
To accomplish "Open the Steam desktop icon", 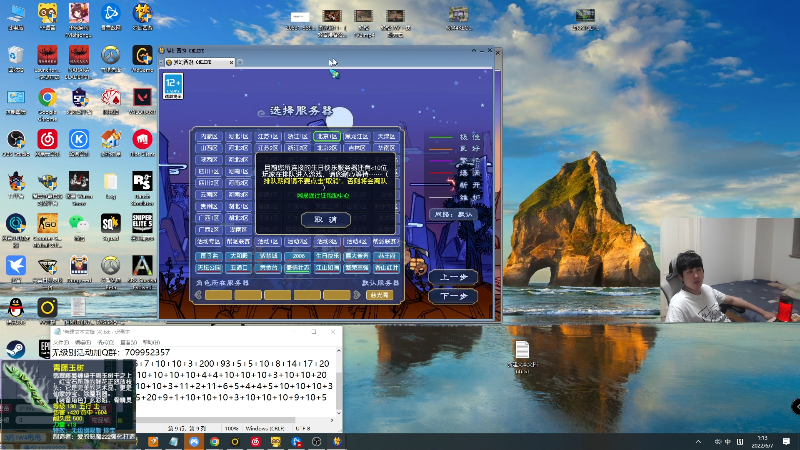I will pos(16,349).
